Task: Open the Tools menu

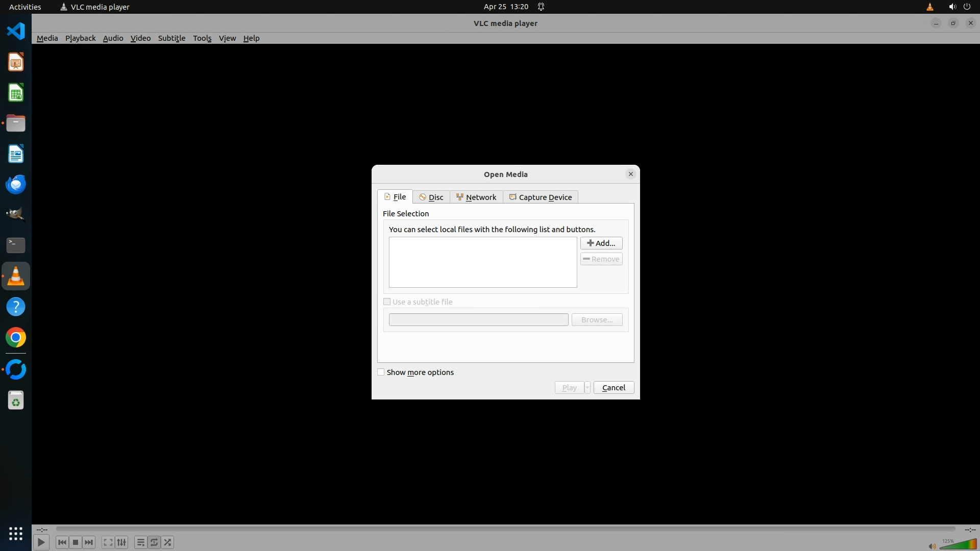Action: [202, 38]
